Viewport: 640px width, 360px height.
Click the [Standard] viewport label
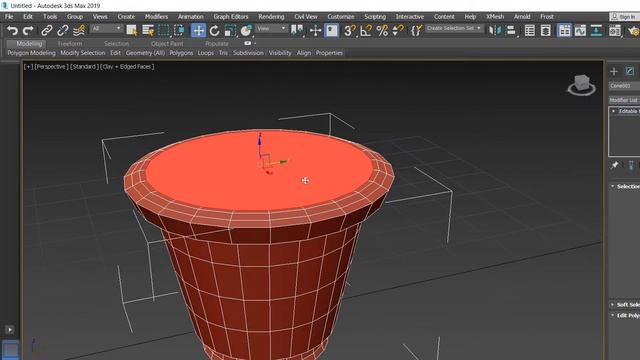84,67
